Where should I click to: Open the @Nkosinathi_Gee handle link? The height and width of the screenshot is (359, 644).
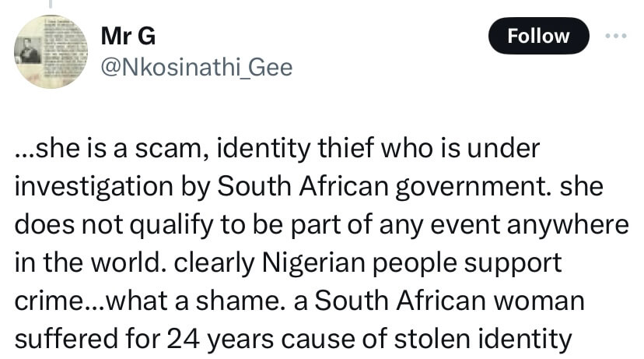pyautogui.click(x=197, y=68)
